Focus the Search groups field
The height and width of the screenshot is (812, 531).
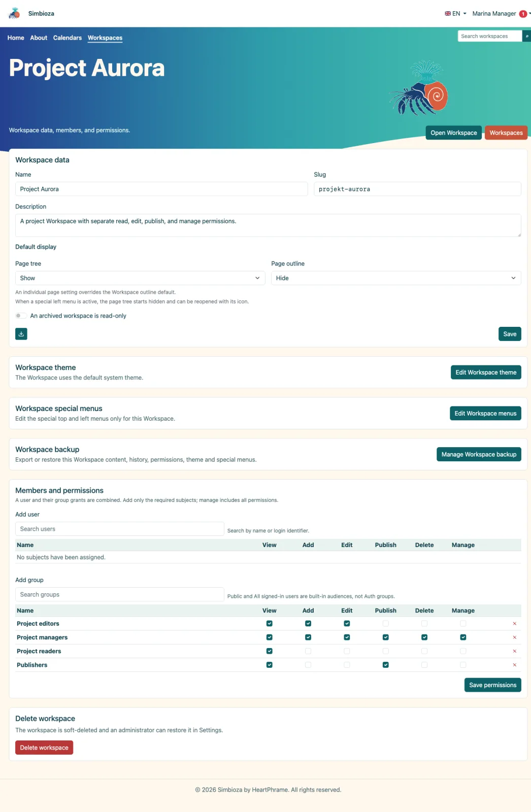click(119, 594)
